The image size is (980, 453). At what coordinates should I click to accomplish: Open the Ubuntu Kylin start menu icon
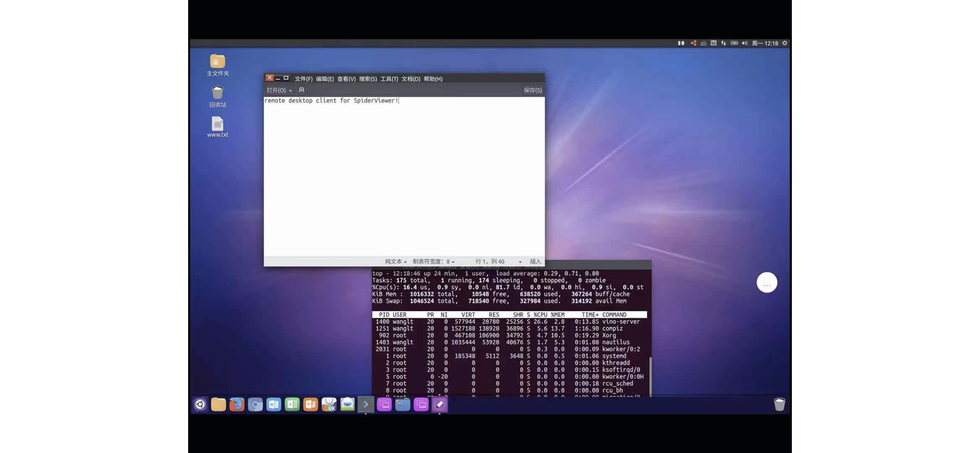pos(201,404)
